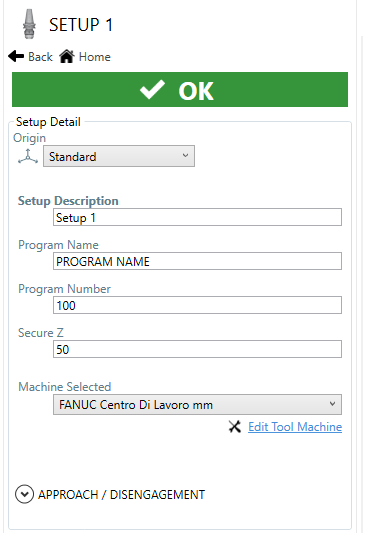Click the Program Number label
The image size is (367, 533).
(65, 289)
